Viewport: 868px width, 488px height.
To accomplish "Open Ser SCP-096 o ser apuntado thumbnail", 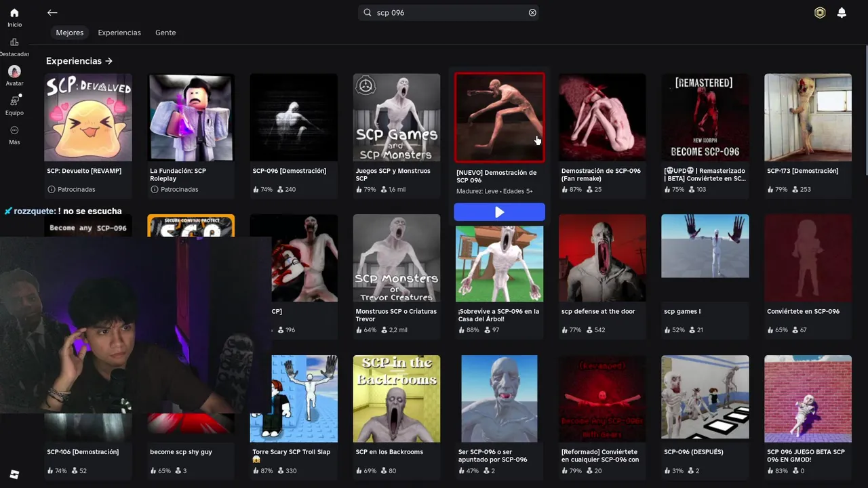I will 500,399.
